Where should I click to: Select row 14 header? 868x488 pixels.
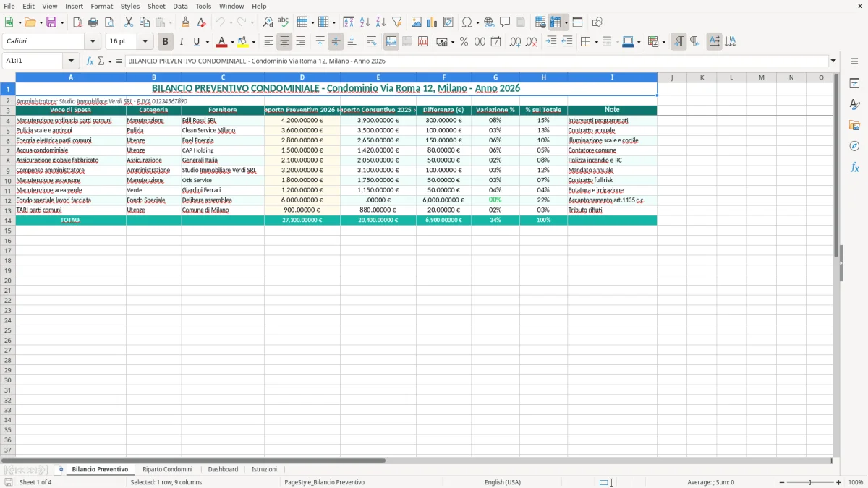[8, 221]
